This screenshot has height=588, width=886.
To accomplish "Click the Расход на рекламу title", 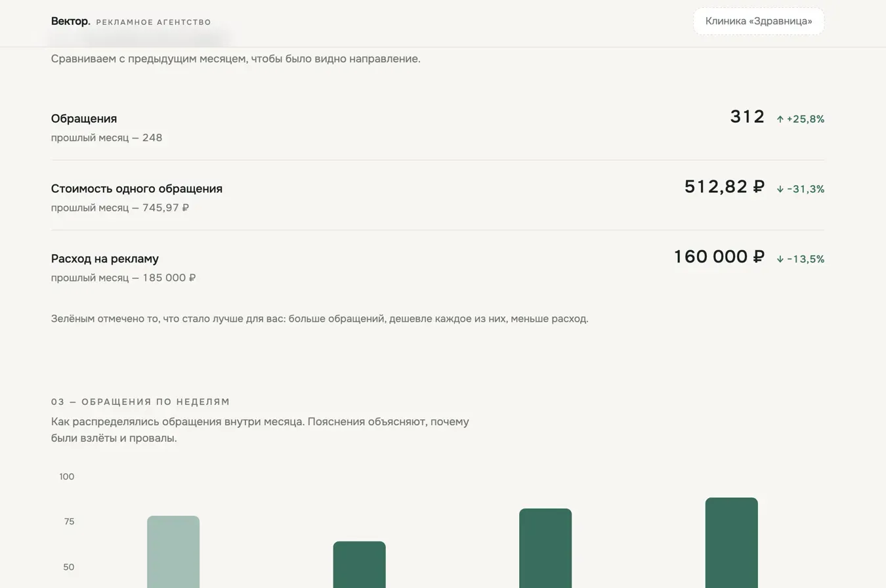I will pos(105,259).
